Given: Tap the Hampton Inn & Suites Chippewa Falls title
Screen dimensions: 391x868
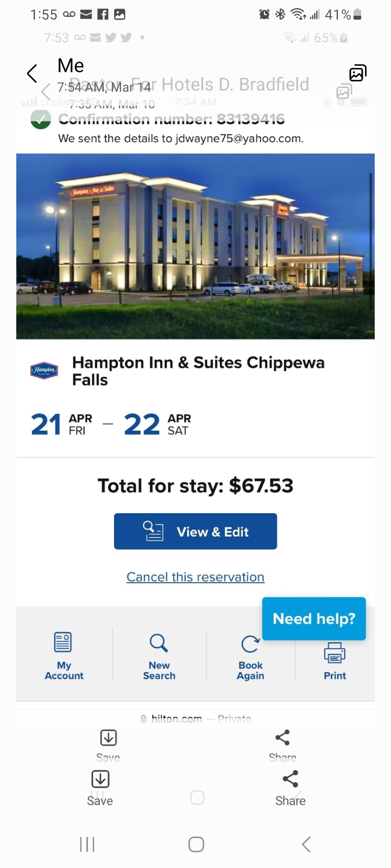Looking at the screenshot, I should [198, 371].
